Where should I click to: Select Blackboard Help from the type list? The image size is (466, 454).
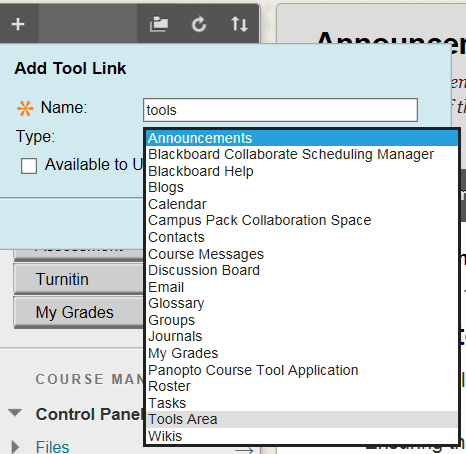302,171
